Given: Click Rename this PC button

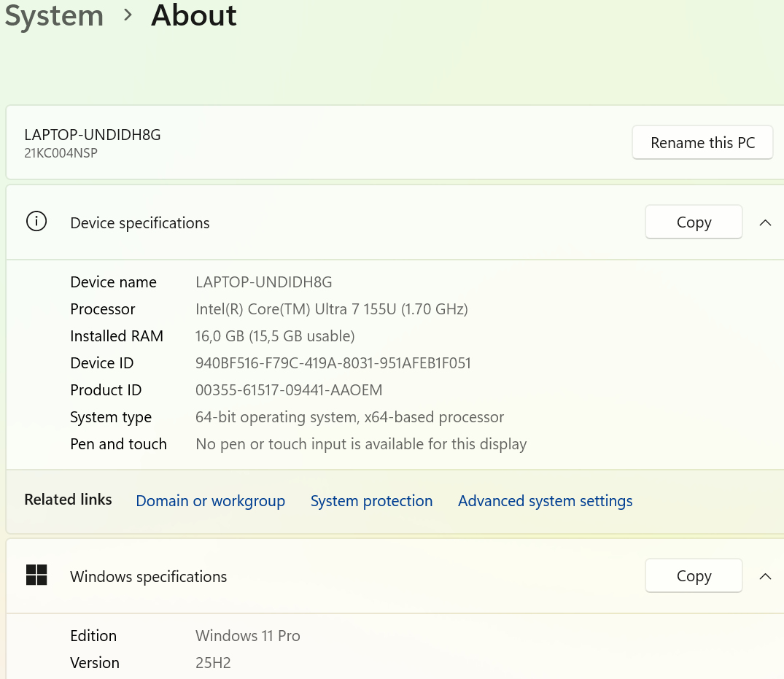Looking at the screenshot, I should [702, 142].
